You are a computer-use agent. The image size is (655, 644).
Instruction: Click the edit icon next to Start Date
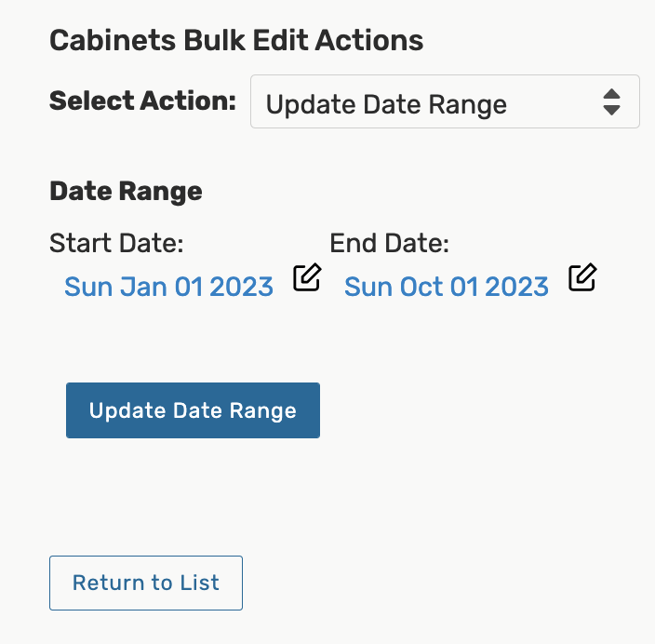(x=307, y=278)
